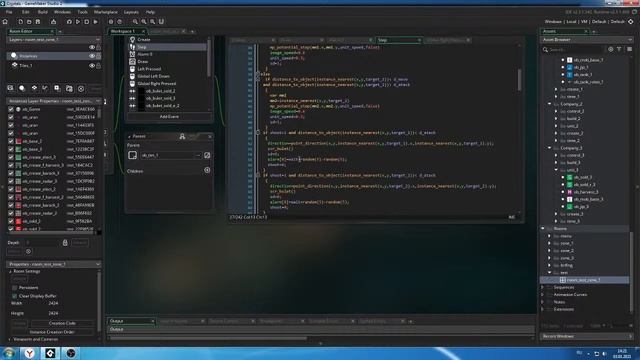Click the Game Options gear icon

click(x=111, y=22)
